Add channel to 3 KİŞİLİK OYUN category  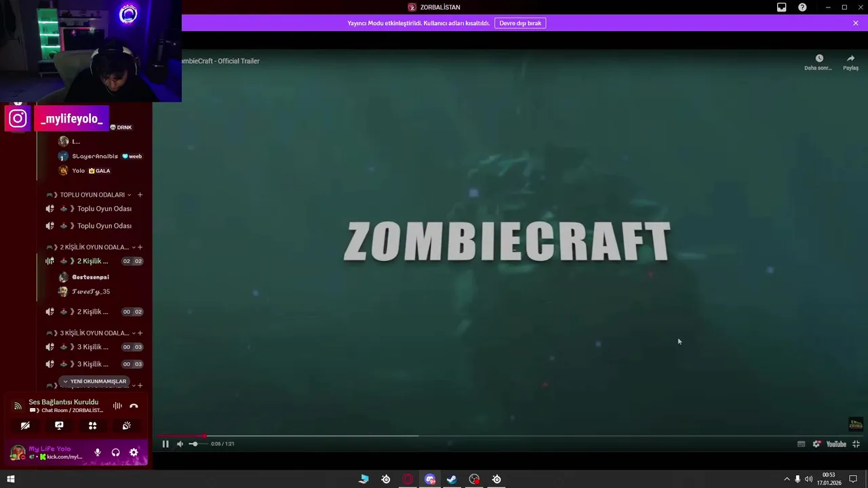click(140, 333)
